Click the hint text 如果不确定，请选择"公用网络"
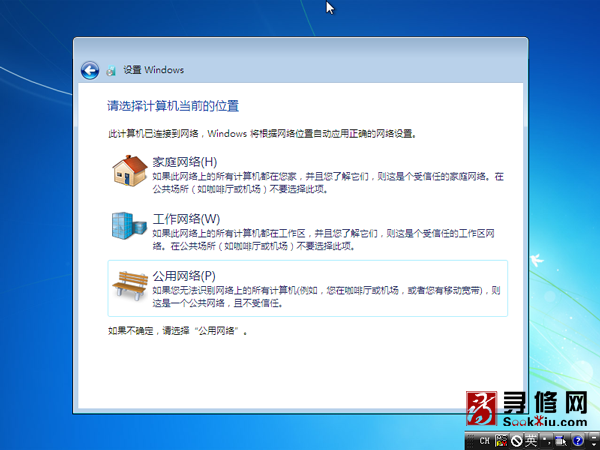 click(178, 331)
